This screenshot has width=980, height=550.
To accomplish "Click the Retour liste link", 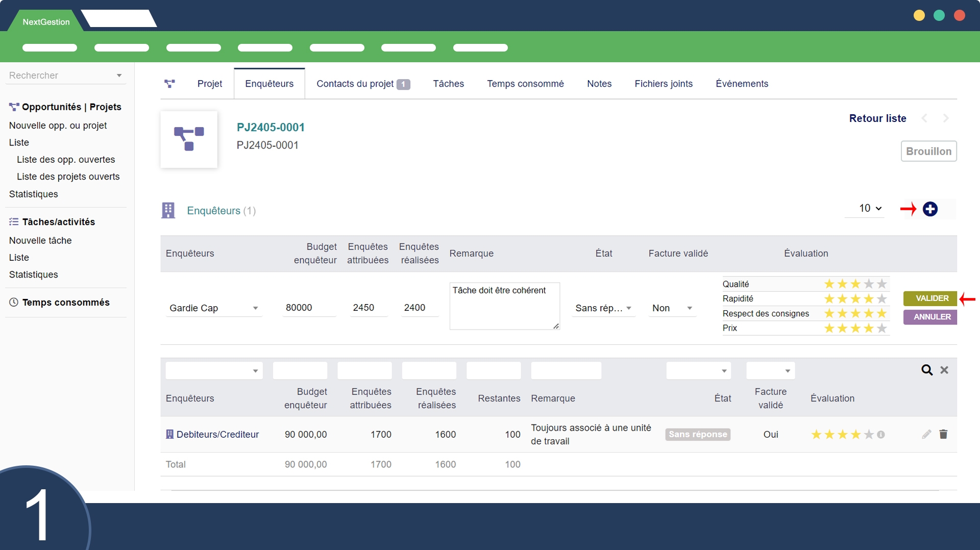I will (877, 118).
